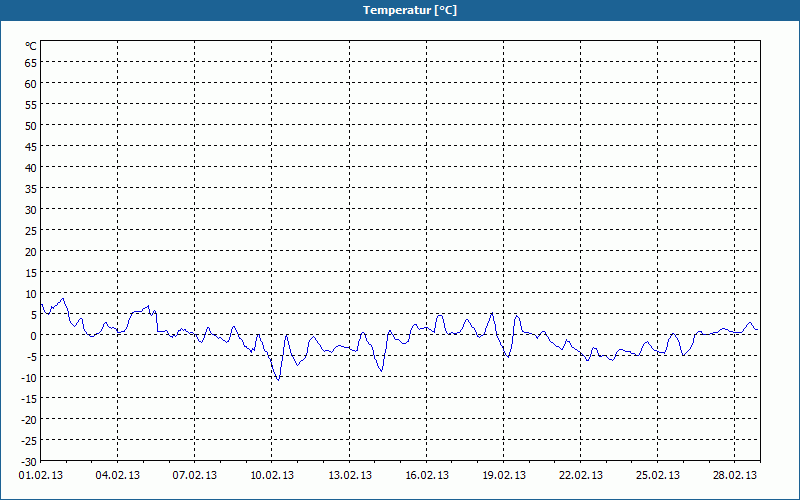Select the 25.02.13 date label
800x500 pixels.
point(658,476)
